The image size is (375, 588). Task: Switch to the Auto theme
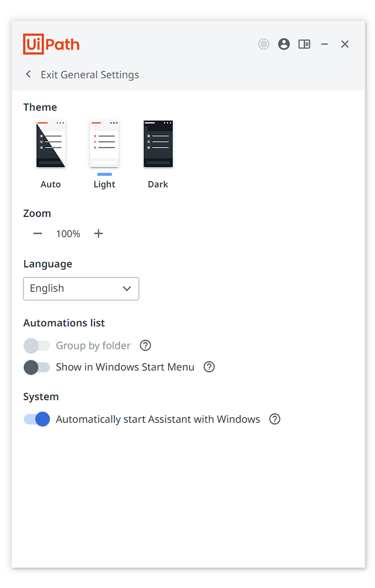(51, 143)
